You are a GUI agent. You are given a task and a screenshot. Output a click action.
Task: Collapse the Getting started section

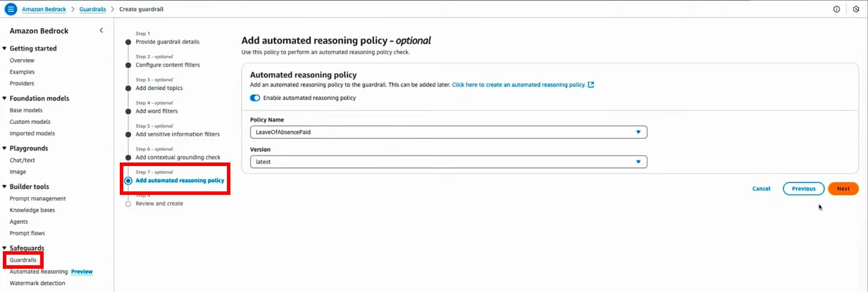coord(5,49)
